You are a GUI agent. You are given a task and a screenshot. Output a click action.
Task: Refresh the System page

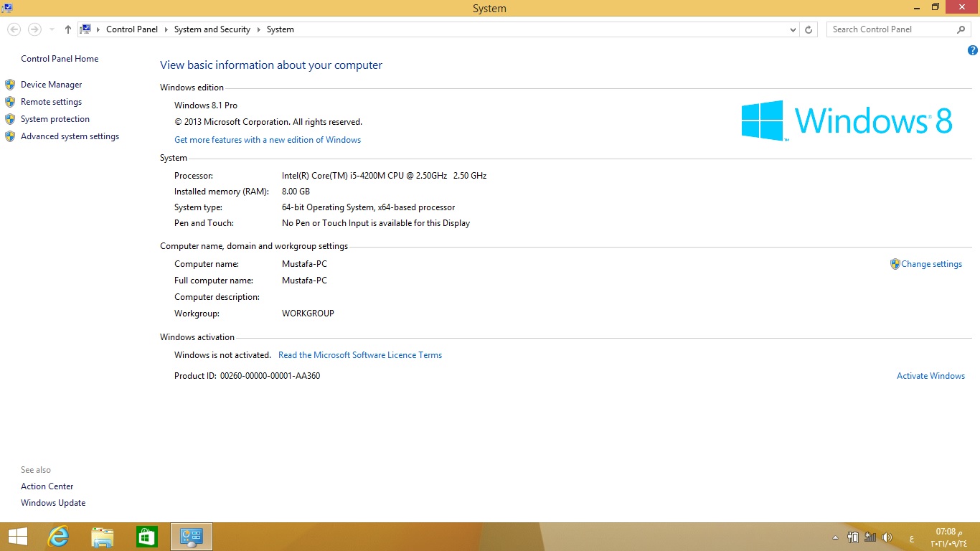pyautogui.click(x=809, y=29)
